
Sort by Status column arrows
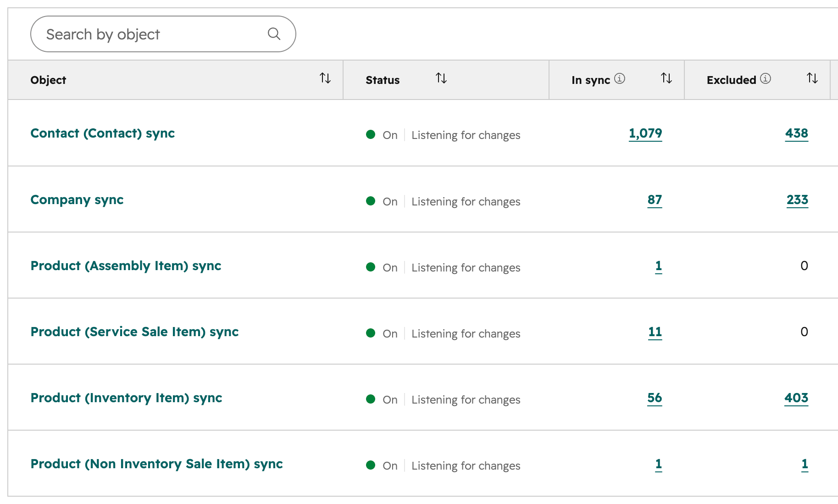(441, 78)
